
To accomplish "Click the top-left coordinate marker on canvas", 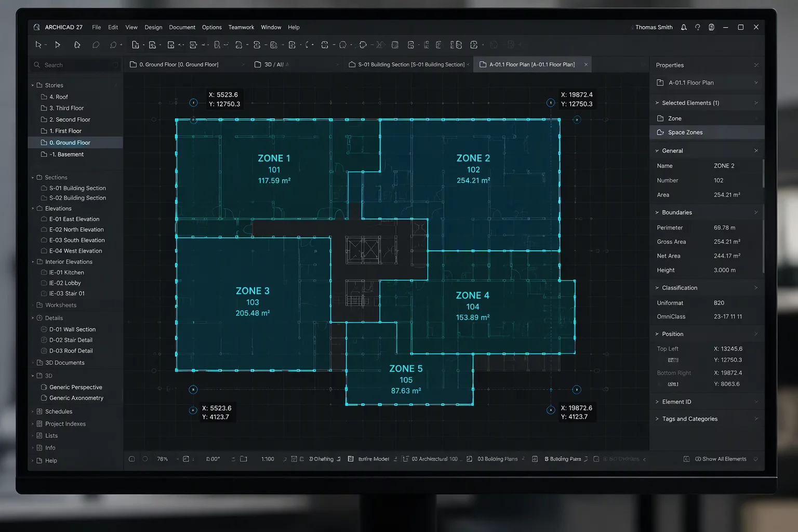I will (x=193, y=103).
